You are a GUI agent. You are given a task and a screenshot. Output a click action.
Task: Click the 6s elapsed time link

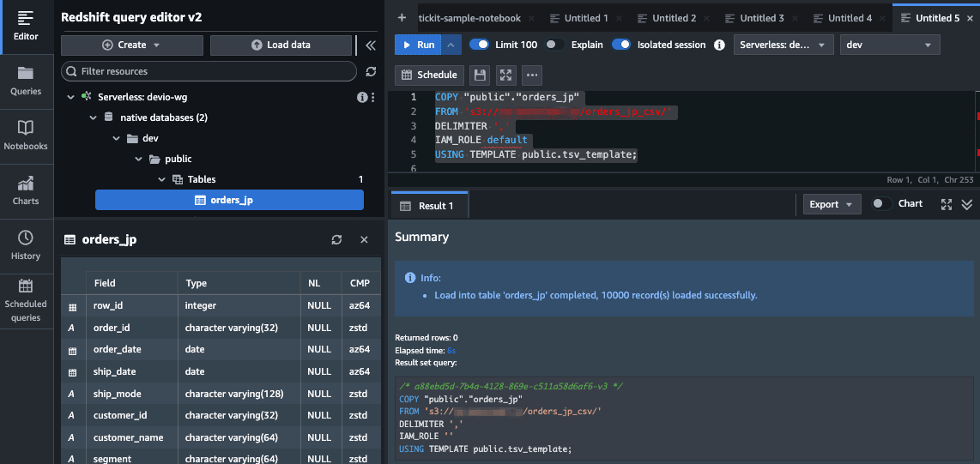[x=451, y=350]
